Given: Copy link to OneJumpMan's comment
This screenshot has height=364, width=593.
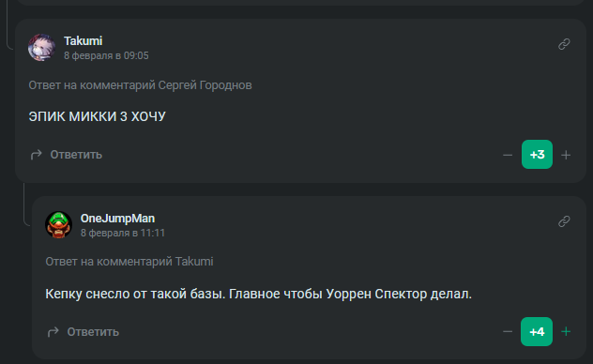Looking at the screenshot, I should point(564,221).
